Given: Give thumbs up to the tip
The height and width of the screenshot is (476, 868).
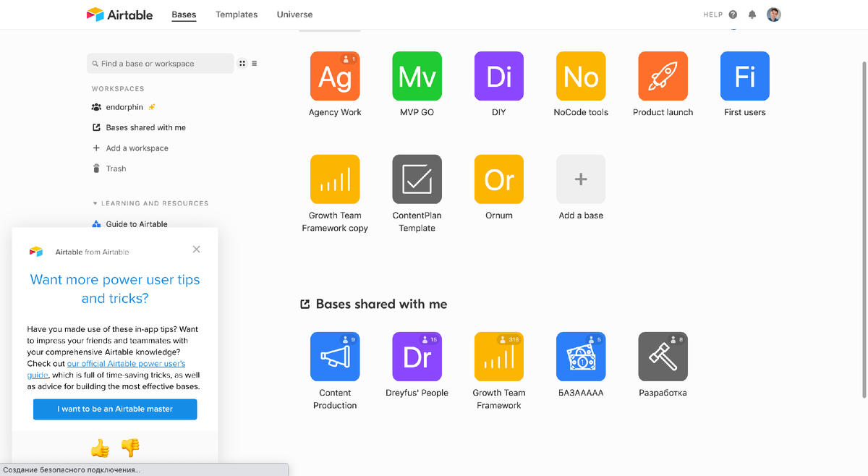Looking at the screenshot, I should pyautogui.click(x=100, y=449).
